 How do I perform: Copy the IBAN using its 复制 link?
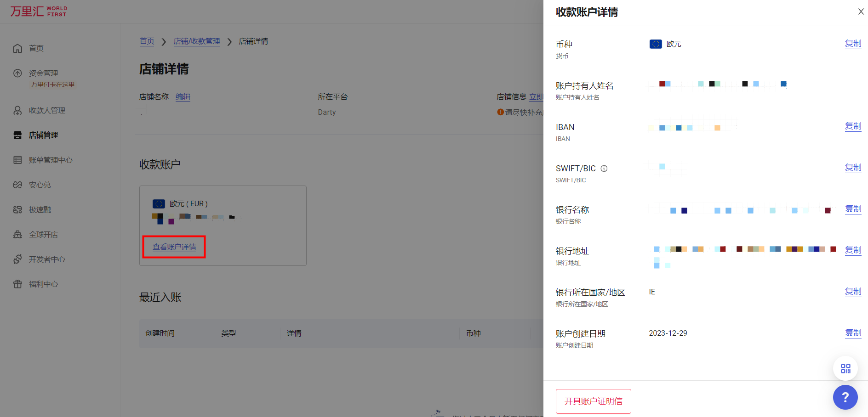click(853, 126)
